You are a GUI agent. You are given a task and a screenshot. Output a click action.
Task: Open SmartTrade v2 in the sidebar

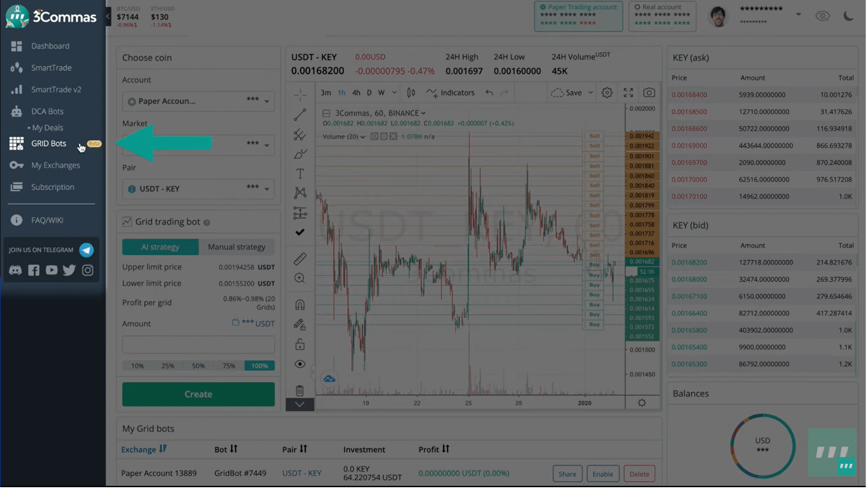coord(56,90)
